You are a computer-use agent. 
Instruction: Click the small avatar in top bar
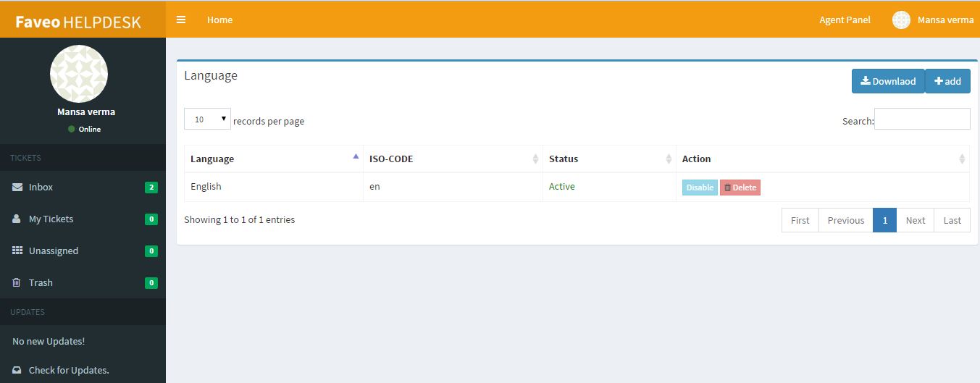[x=901, y=20]
